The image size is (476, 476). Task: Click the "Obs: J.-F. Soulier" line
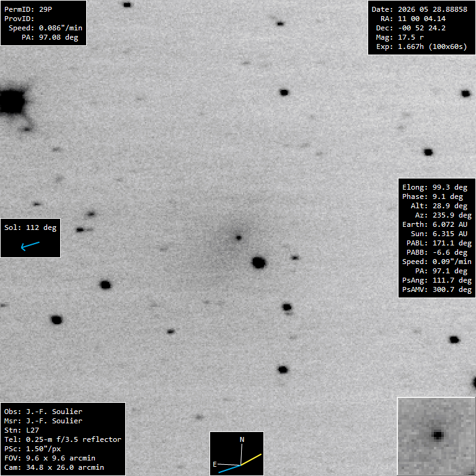[43, 412]
